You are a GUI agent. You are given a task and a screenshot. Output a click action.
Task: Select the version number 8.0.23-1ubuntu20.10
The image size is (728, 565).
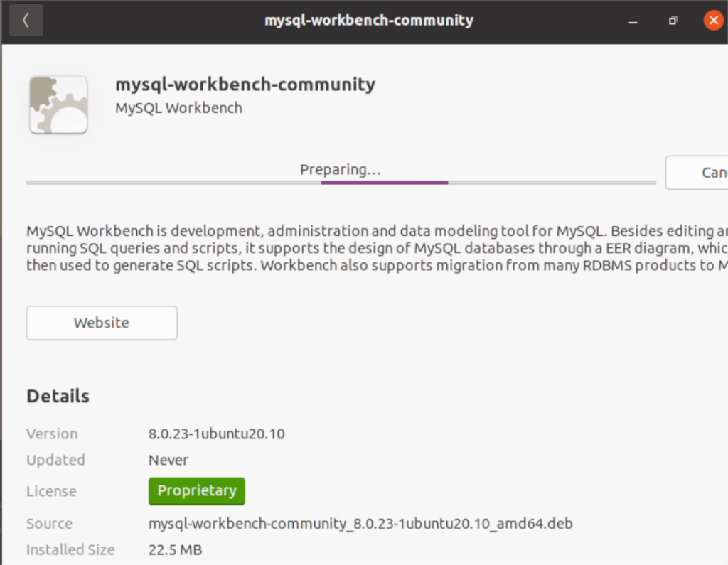coord(216,434)
